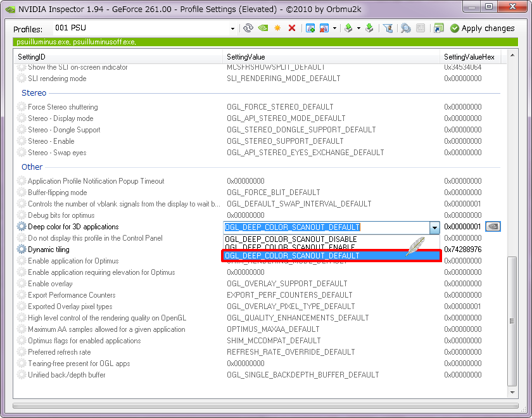Choose OGL_DEEP_COLOR_SCANOUT_DISABLE from the list
The height and width of the screenshot is (418, 532).
(291, 239)
